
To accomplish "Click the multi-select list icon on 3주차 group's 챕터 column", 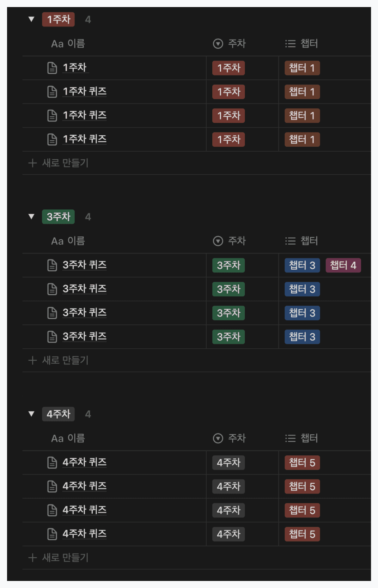I will click(290, 241).
